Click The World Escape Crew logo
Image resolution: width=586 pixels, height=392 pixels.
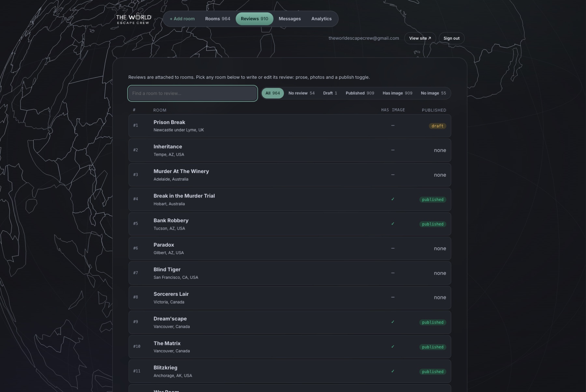(133, 19)
